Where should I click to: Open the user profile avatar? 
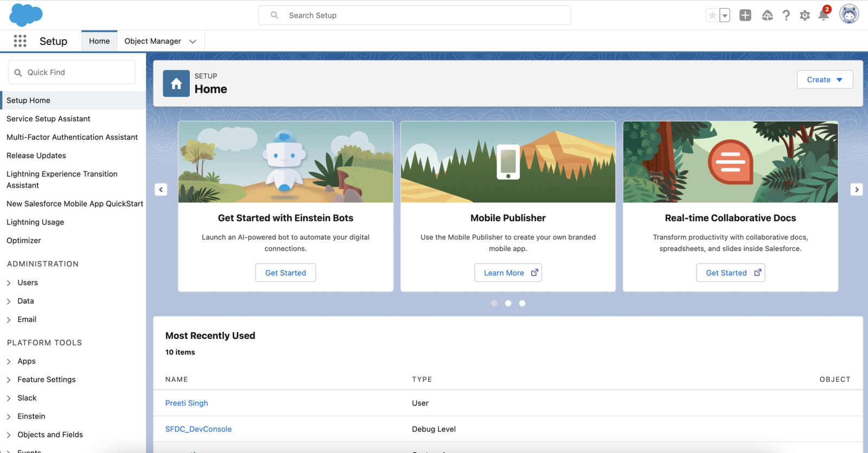point(849,14)
